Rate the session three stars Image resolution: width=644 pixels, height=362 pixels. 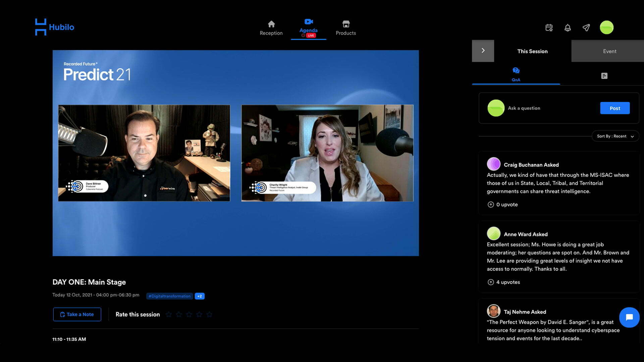tap(189, 314)
